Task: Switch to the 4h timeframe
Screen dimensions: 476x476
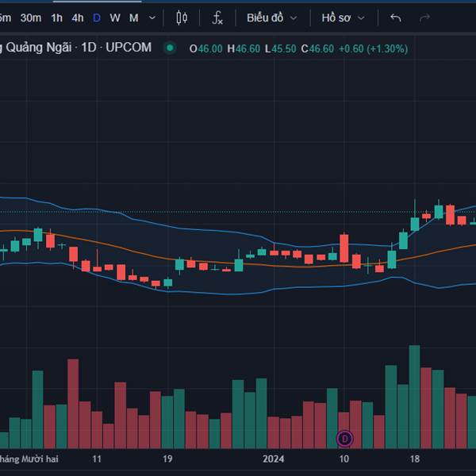Action: pyautogui.click(x=78, y=18)
